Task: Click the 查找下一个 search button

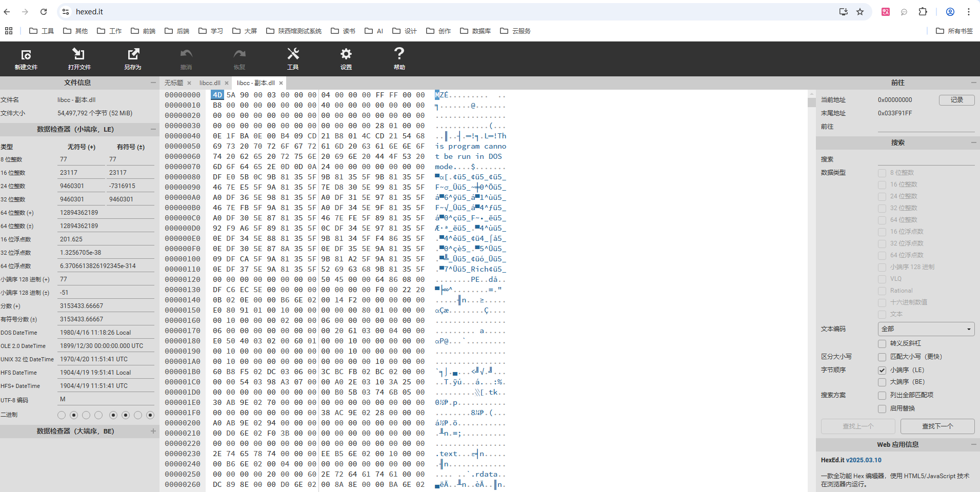Action: [x=937, y=426]
